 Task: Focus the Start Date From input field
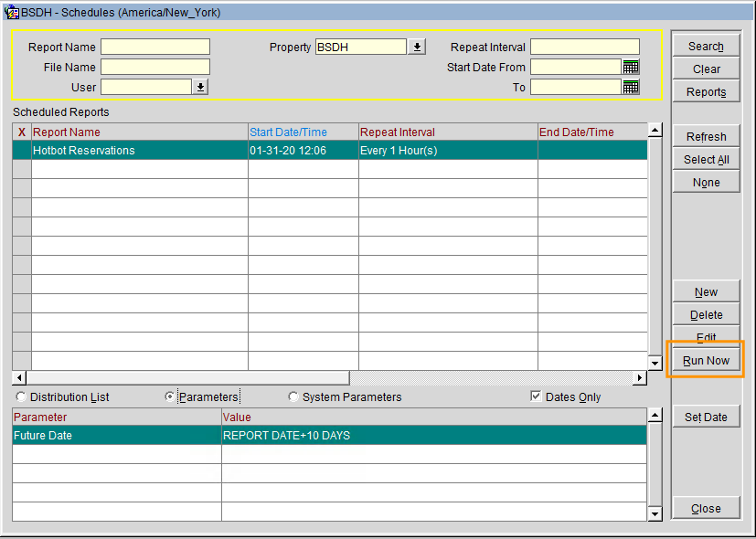pyautogui.click(x=576, y=67)
